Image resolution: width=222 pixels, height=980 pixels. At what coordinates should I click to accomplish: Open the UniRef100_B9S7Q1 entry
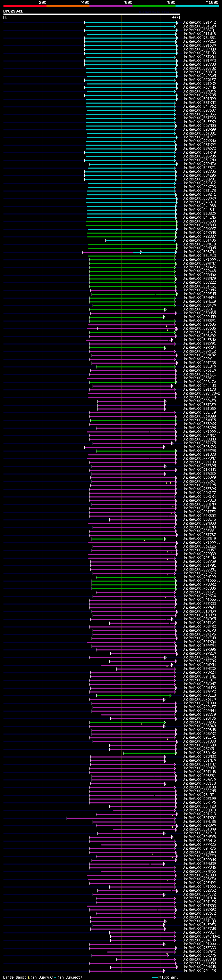point(199,30)
